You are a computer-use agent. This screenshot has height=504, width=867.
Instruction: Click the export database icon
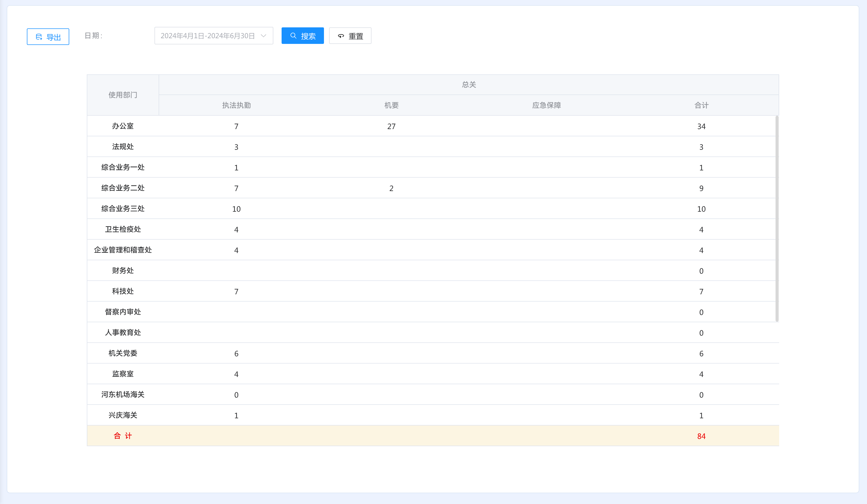pos(39,37)
